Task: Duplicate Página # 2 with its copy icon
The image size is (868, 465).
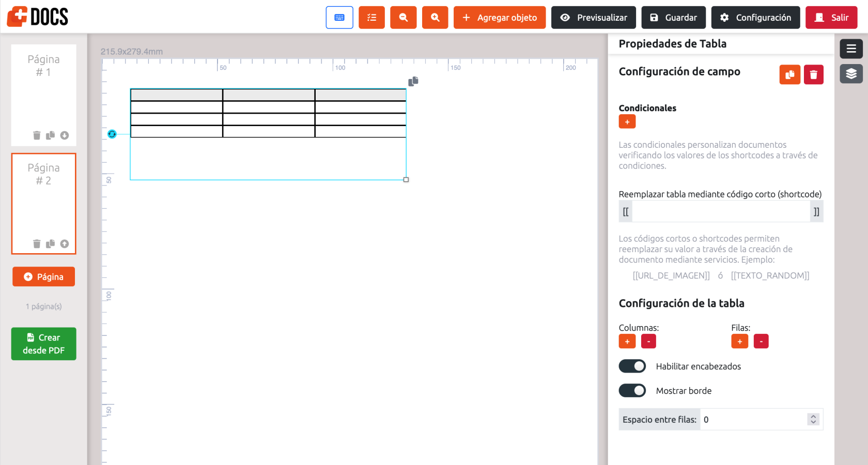Action: coord(50,244)
